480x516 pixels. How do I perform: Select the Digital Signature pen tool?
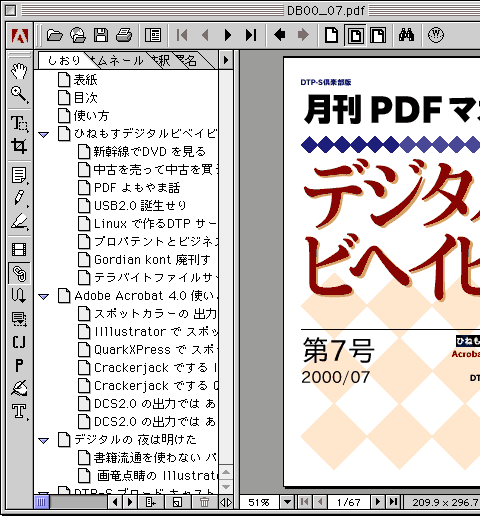pos(19,388)
